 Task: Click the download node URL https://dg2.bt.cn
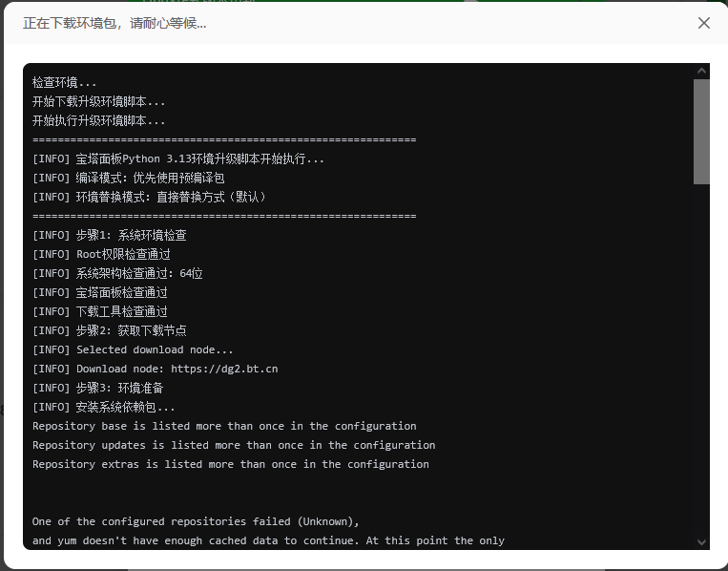(224, 369)
